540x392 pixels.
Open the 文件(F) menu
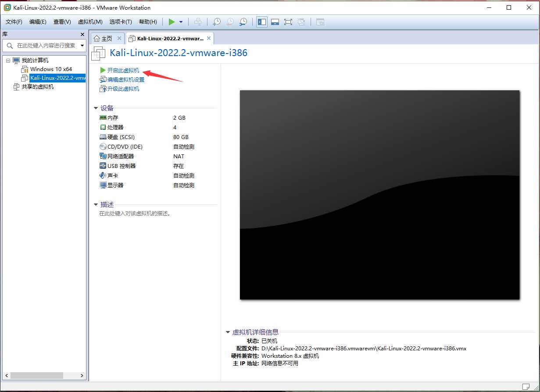(14, 22)
